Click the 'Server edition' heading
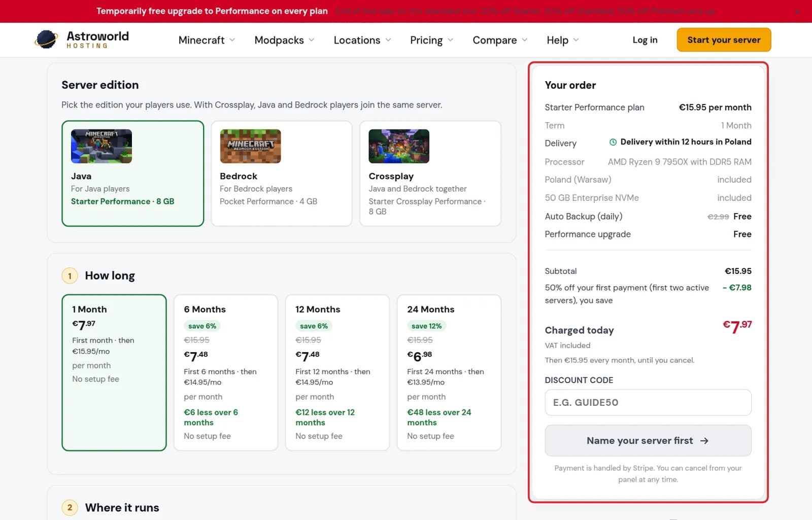The image size is (812, 520). pos(100,85)
